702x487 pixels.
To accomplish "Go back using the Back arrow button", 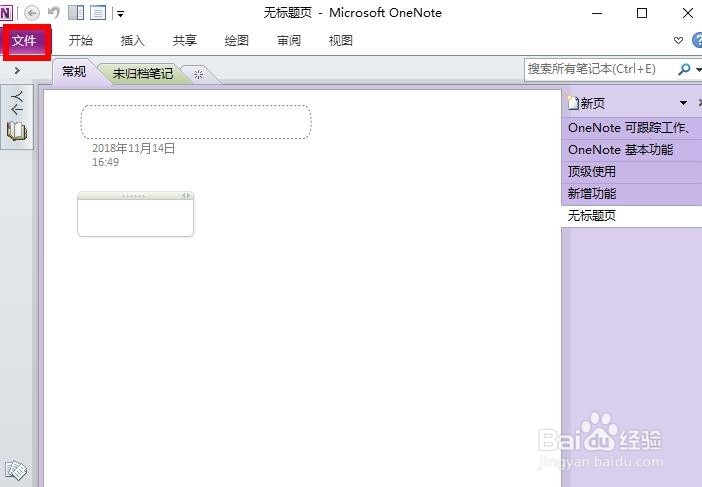I will (31, 13).
